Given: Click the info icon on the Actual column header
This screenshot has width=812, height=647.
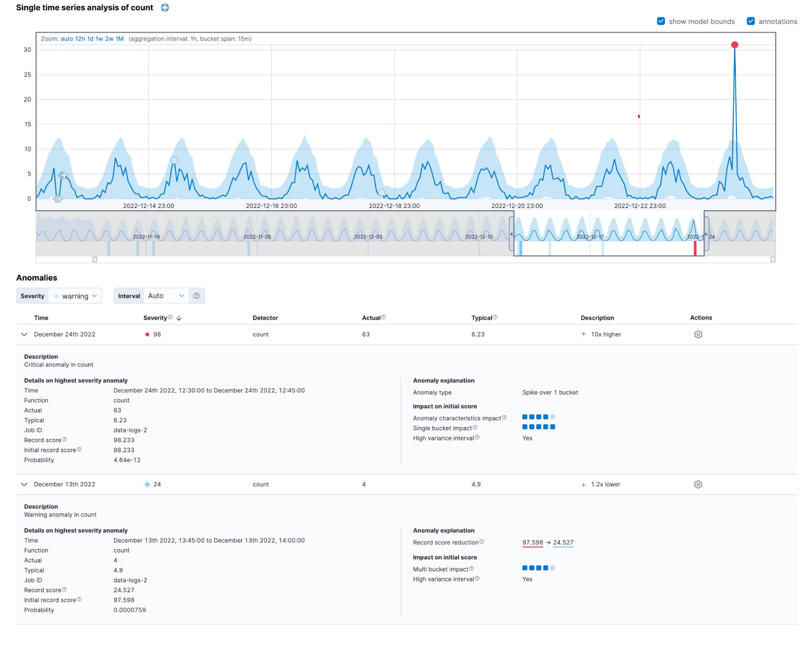Looking at the screenshot, I should (384, 318).
